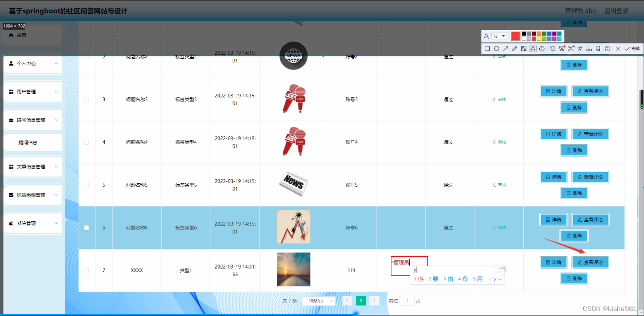Image resolution: width=644 pixels, height=316 pixels.
Task: Uncheck the checkbox on highlighted row 6
Action: point(86,228)
